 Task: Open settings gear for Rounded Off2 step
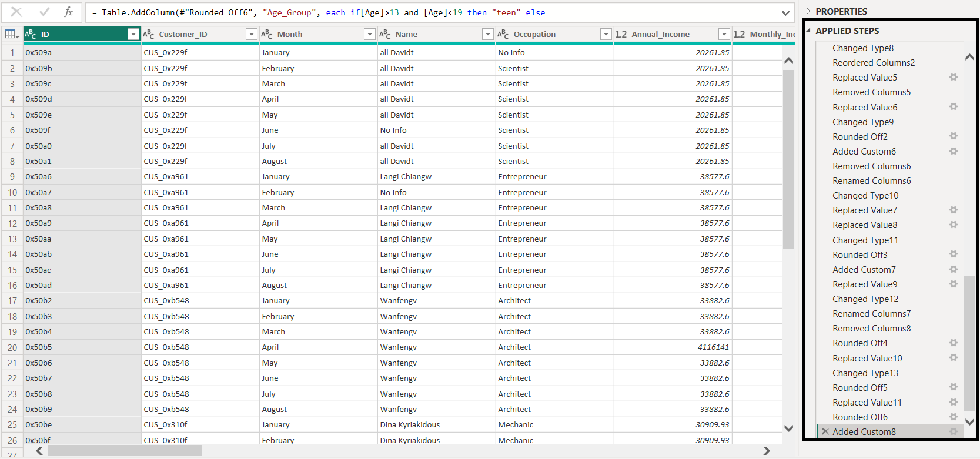(x=954, y=136)
